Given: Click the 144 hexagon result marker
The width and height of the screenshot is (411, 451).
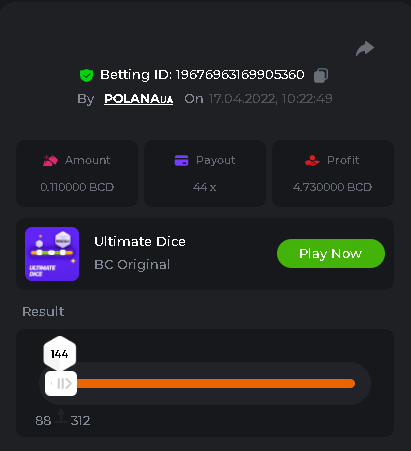Looking at the screenshot, I should (x=60, y=353).
